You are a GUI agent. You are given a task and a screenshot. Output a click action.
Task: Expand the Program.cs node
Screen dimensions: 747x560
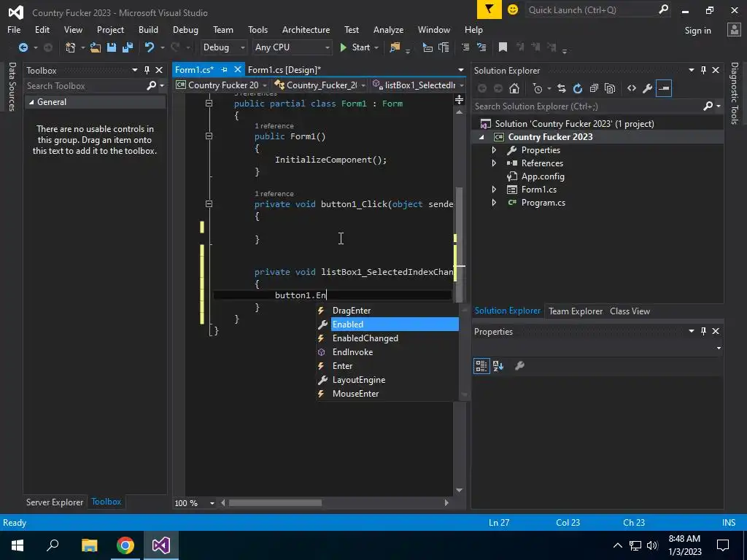click(494, 203)
